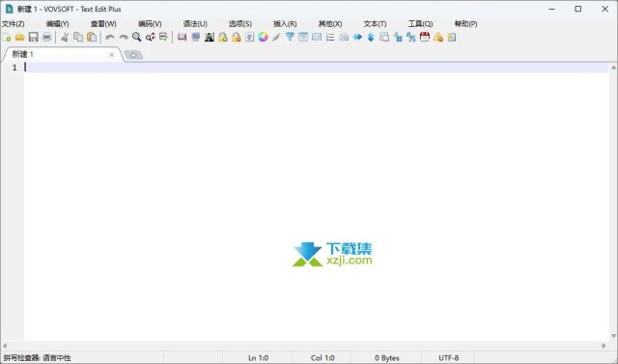Click into the text editor on line 1
The width and height of the screenshot is (618, 364).
pos(316,68)
